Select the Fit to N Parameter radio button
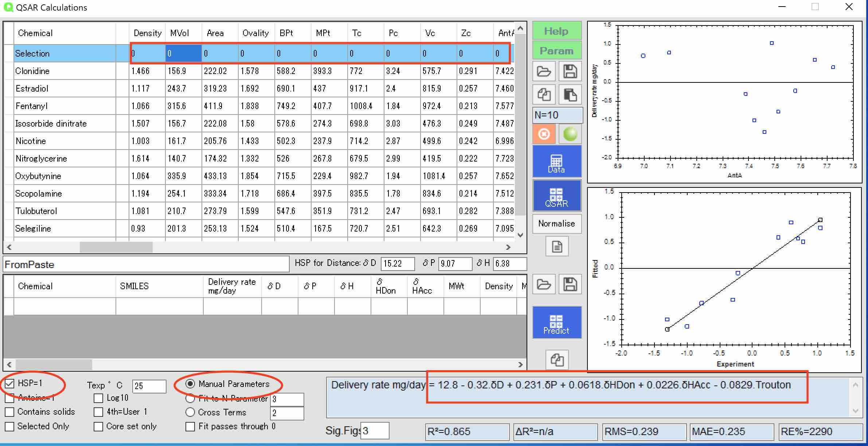 190,398
